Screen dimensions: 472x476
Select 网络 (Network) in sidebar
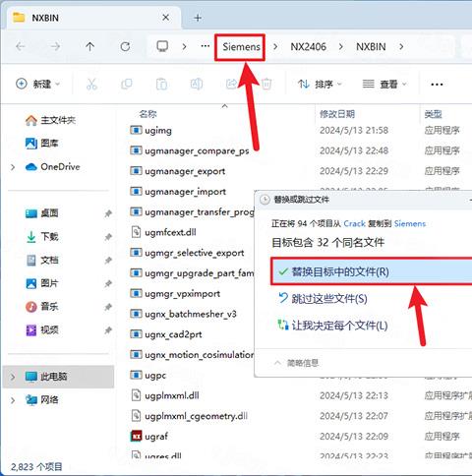pyautogui.click(x=42, y=400)
